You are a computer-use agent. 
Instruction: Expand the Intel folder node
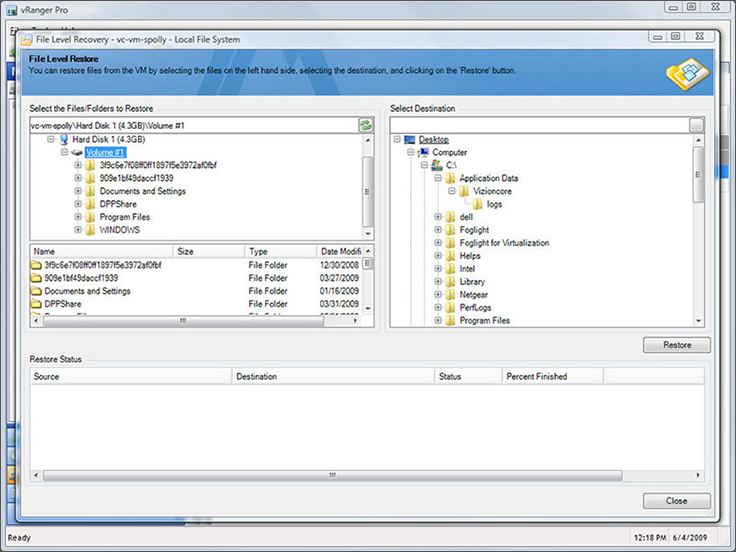[438, 268]
